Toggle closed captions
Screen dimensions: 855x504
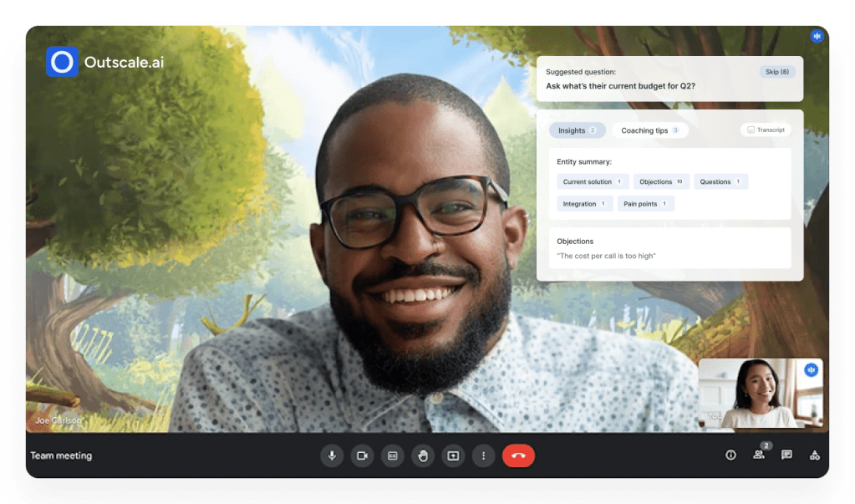392,456
